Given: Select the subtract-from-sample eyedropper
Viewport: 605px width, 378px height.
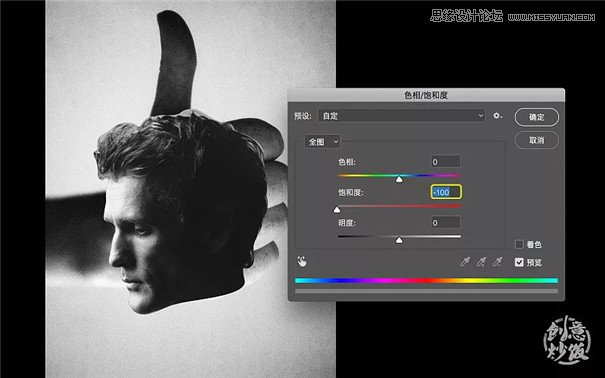Looking at the screenshot, I should (x=498, y=262).
